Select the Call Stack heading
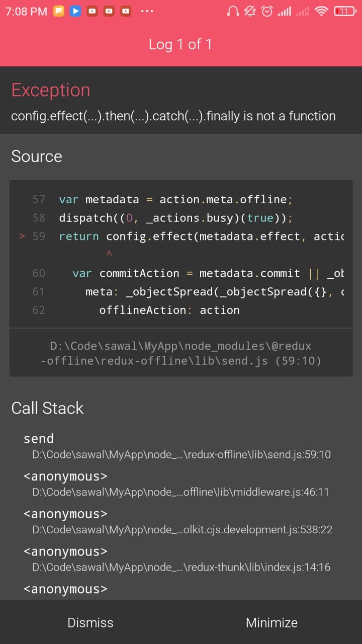Screen dimensions: 362x644 [x=47, y=408]
